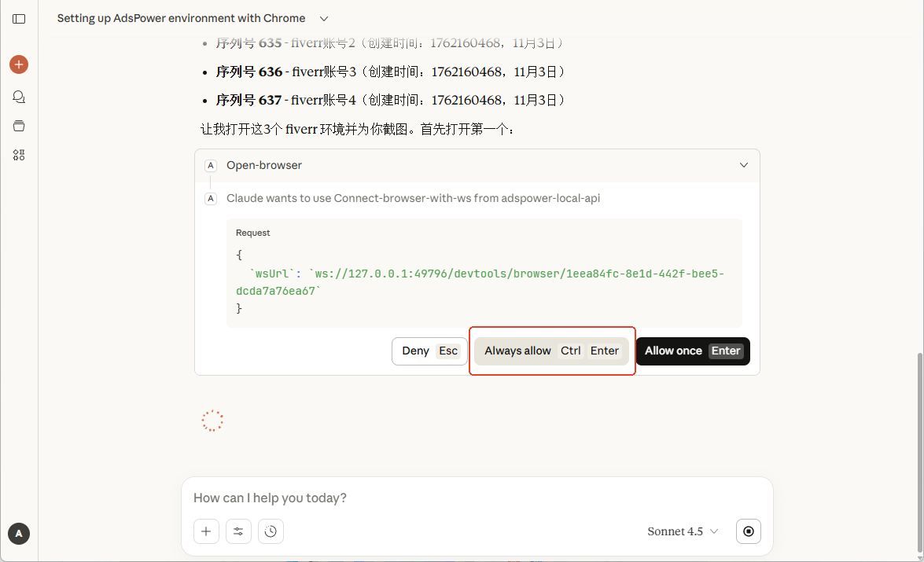This screenshot has height=562, width=924.
Task: Open the history clock icon near the input
Action: 271,531
